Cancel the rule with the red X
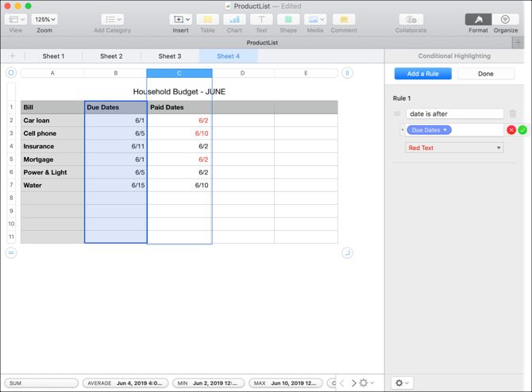The image size is (532, 392). coord(511,130)
